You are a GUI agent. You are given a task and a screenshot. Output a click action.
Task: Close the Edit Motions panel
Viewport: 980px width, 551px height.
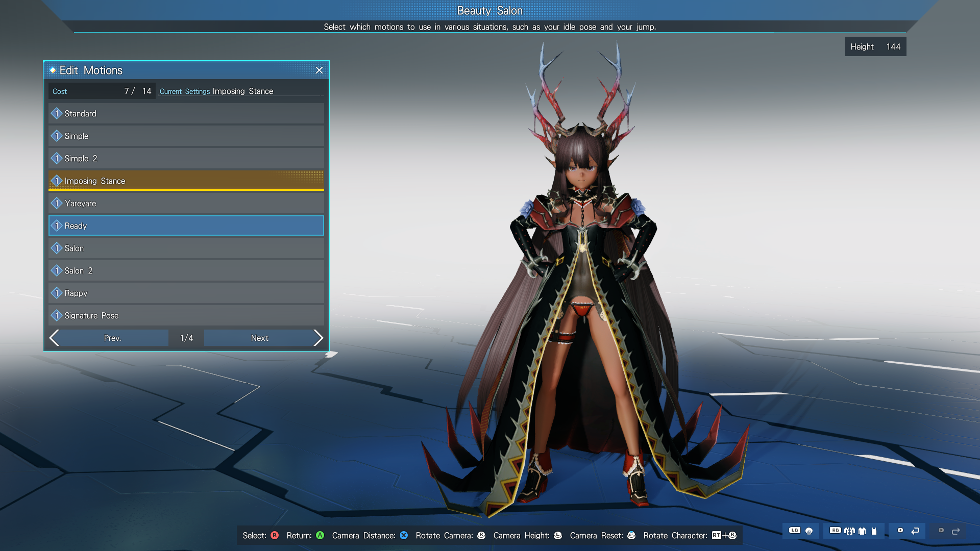[319, 70]
